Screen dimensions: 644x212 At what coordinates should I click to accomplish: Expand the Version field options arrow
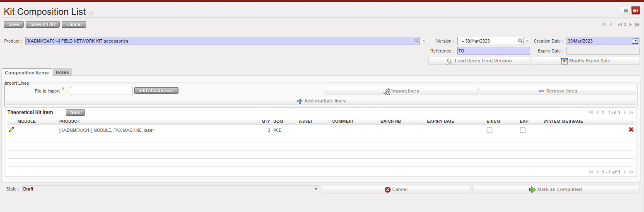(x=527, y=41)
